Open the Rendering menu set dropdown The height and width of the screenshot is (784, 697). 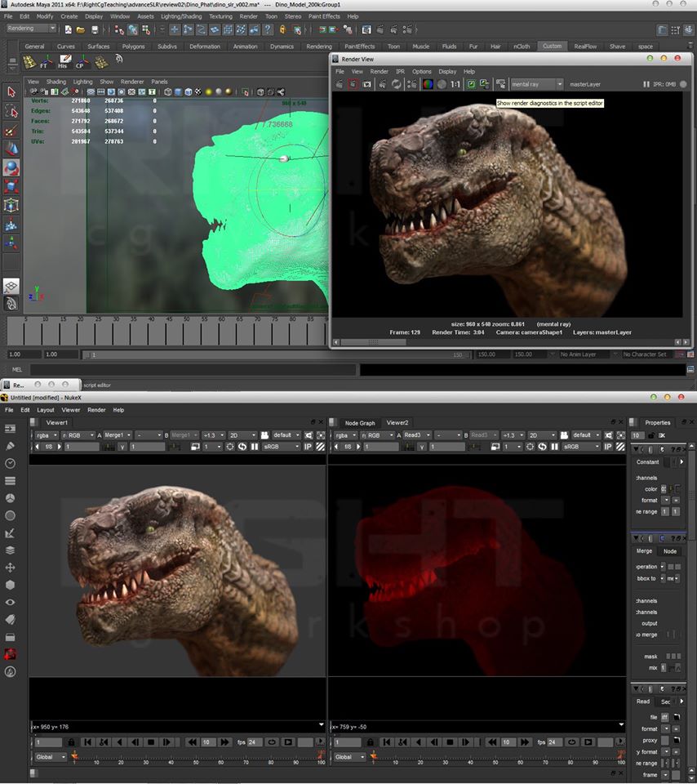(31, 29)
